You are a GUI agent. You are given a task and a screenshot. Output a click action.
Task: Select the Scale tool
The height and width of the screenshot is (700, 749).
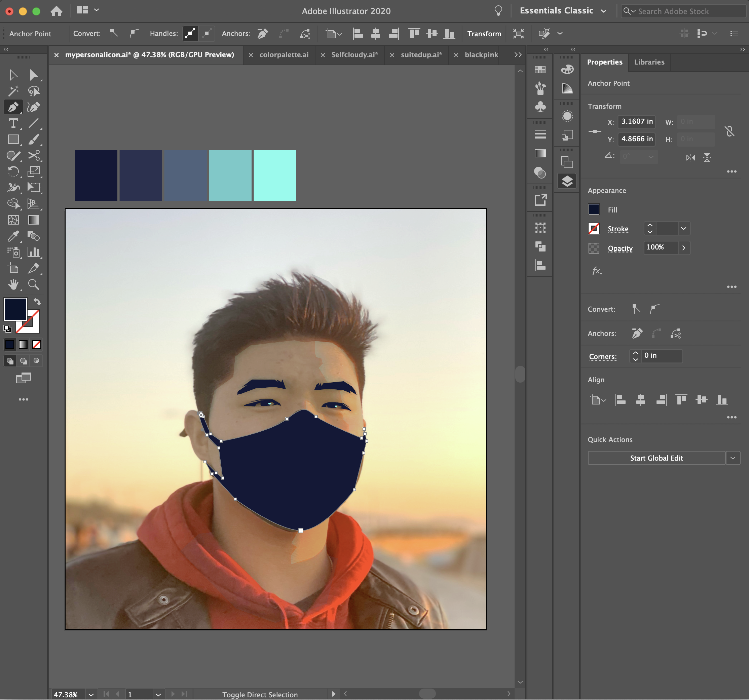34,172
